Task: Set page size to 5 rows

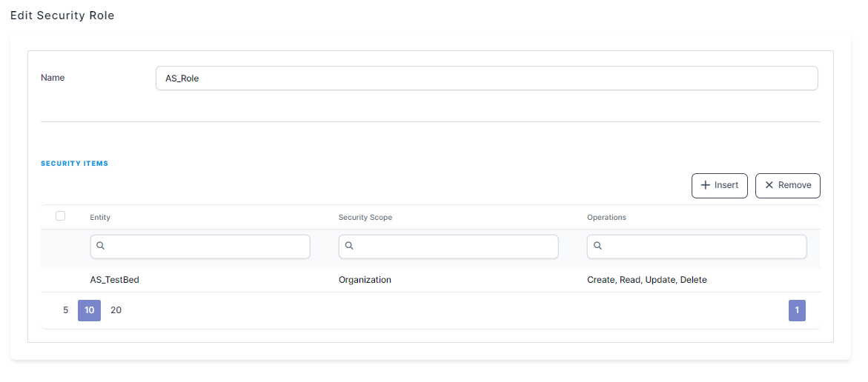Action: [x=65, y=310]
